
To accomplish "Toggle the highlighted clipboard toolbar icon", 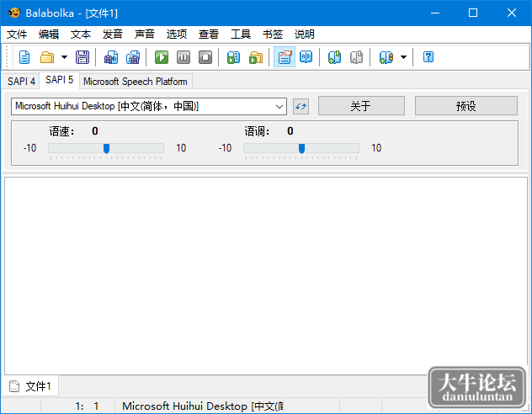I will point(285,57).
